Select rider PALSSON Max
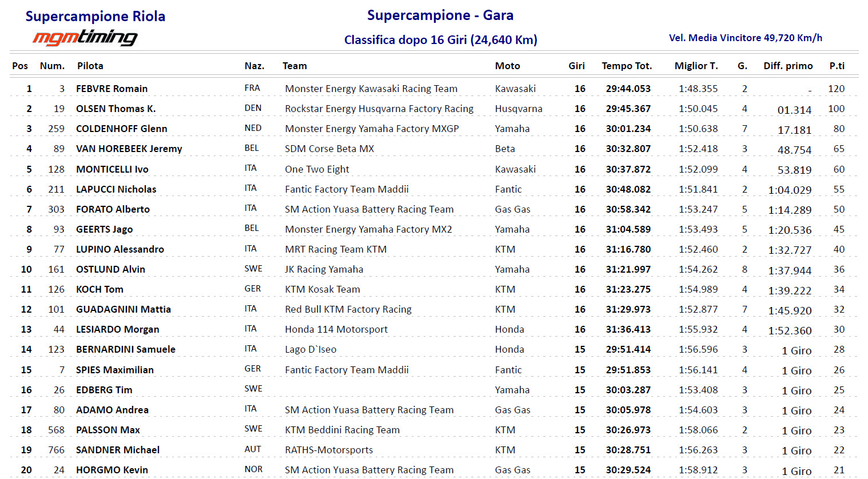Image resolution: width=868 pixels, height=479 pixels. click(108, 430)
